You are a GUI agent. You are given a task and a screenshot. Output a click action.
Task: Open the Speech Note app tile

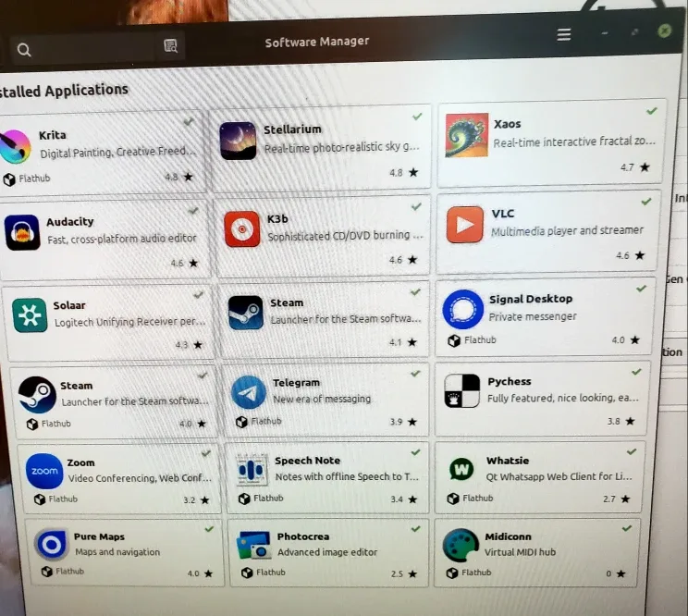pyautogui.click(x=328, y=476)
